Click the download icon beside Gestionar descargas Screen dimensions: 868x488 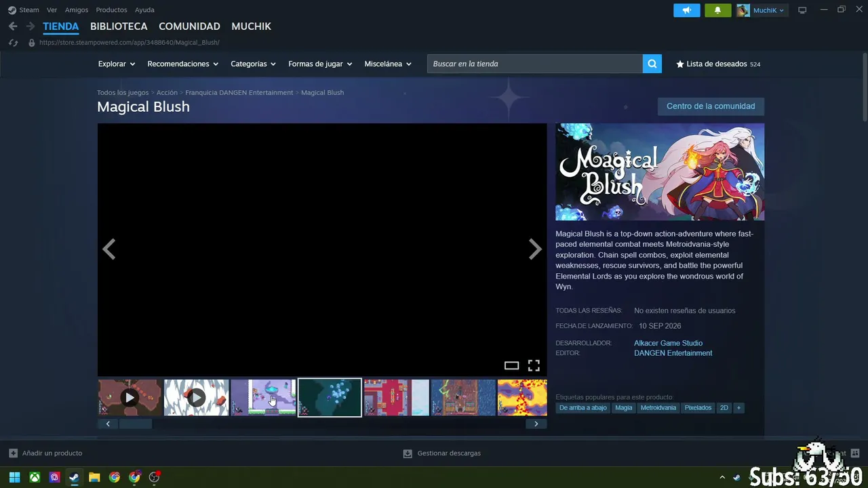(408, 453)
